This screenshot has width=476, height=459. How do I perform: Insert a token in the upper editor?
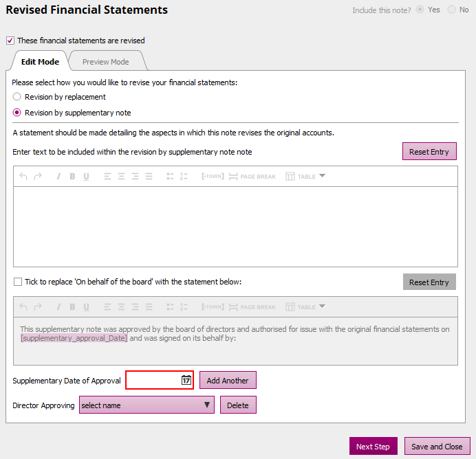pos(212,177)
